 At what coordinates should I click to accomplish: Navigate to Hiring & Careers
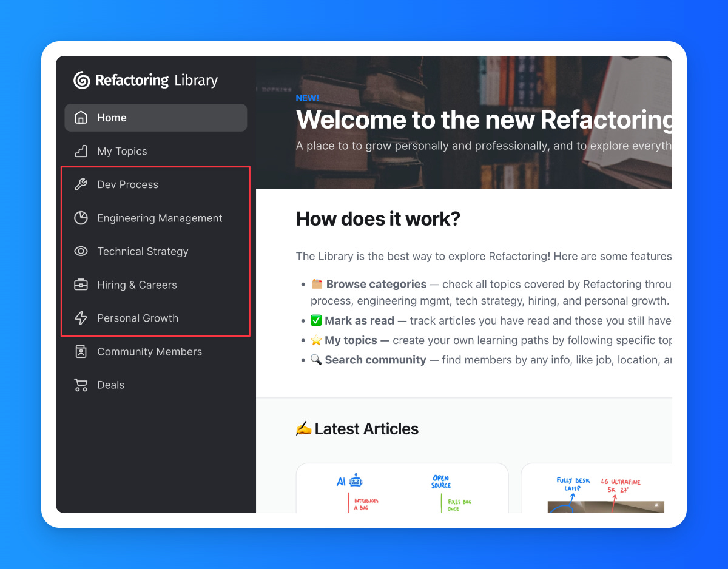click(156, 284)
